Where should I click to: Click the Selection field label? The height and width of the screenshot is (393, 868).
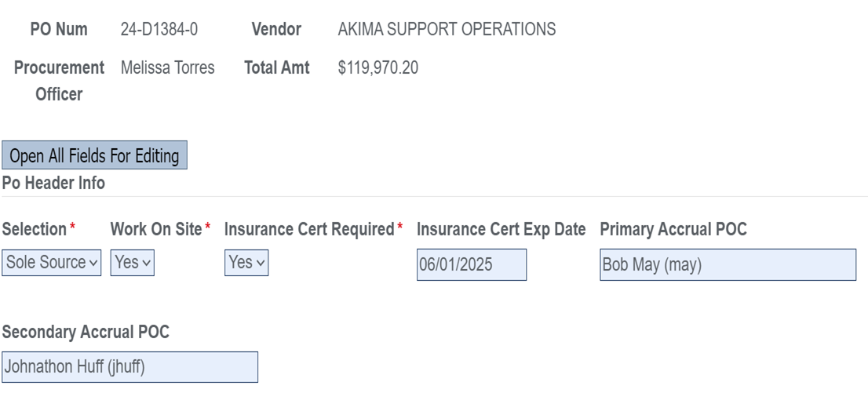35,229
